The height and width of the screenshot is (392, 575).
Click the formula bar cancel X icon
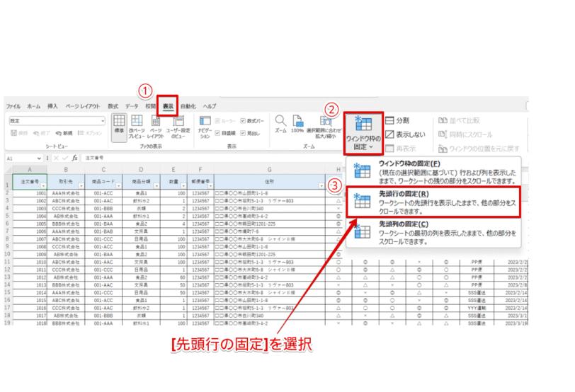click(56, 158)
